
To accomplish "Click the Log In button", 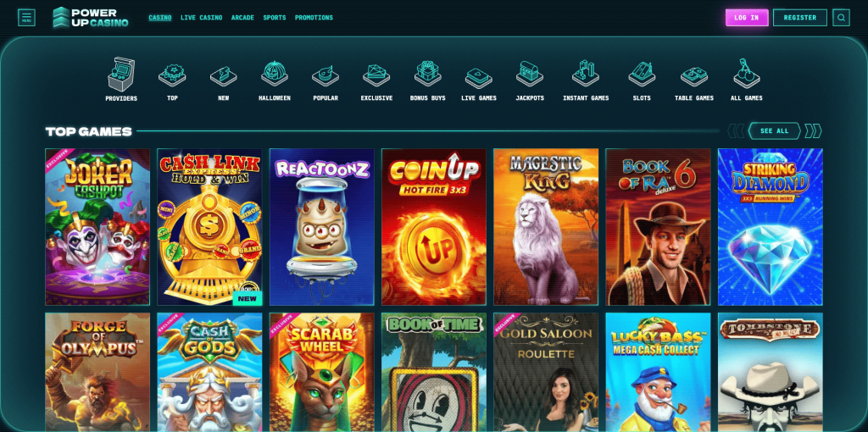I will pos(747,18).
